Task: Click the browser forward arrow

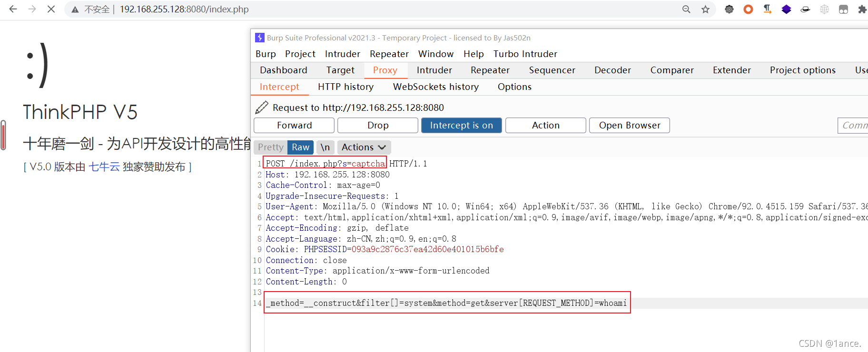Action: click(x=32, y=9)
